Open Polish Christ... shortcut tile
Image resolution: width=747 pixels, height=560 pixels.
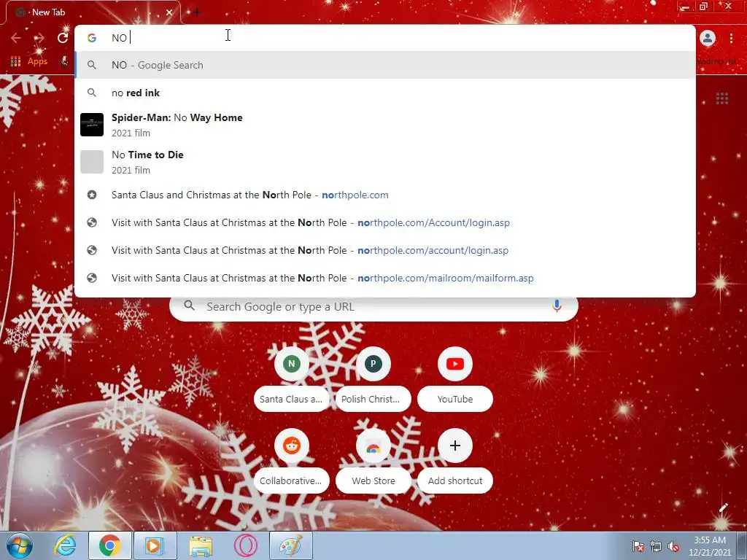pos(373,379)
